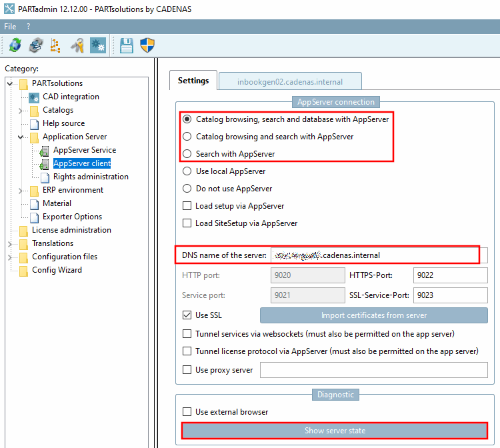The image size is (500, 448).
Task: Click the SSL-Service-Port field showing 9023
Action: tap(450, 295)
